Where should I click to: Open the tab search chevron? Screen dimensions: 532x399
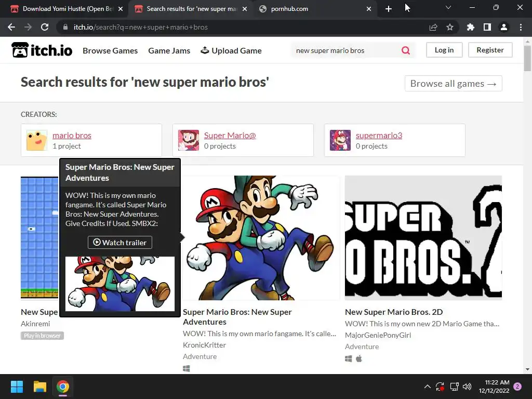448,7
